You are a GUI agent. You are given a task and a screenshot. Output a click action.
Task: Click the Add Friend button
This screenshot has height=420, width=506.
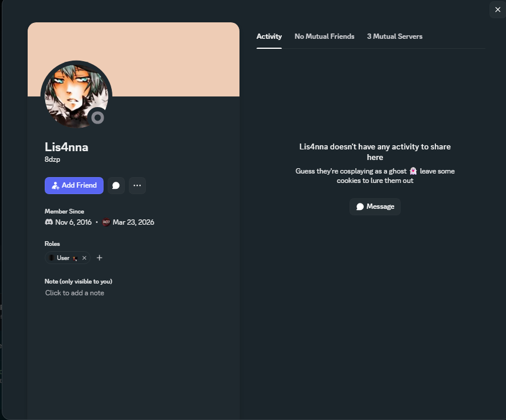click(74, 185)
